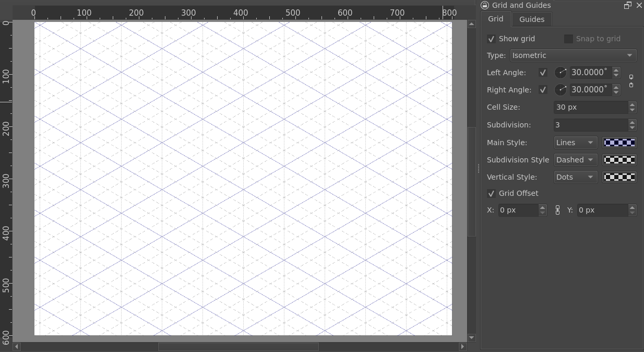This screenshot has height=352, width=644.
Task: Click the lock icon on the docker title
Action: point(484,5)
